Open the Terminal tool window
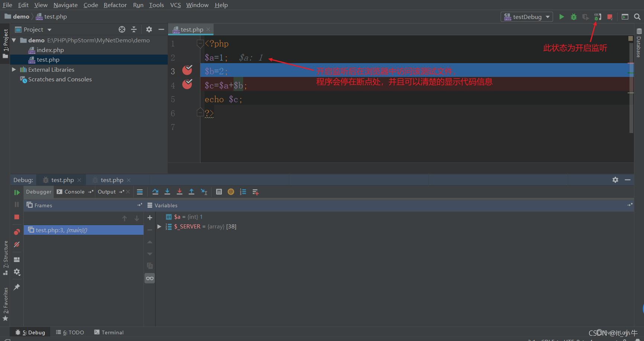The image size is (644, 341). [x=109, y=332]
